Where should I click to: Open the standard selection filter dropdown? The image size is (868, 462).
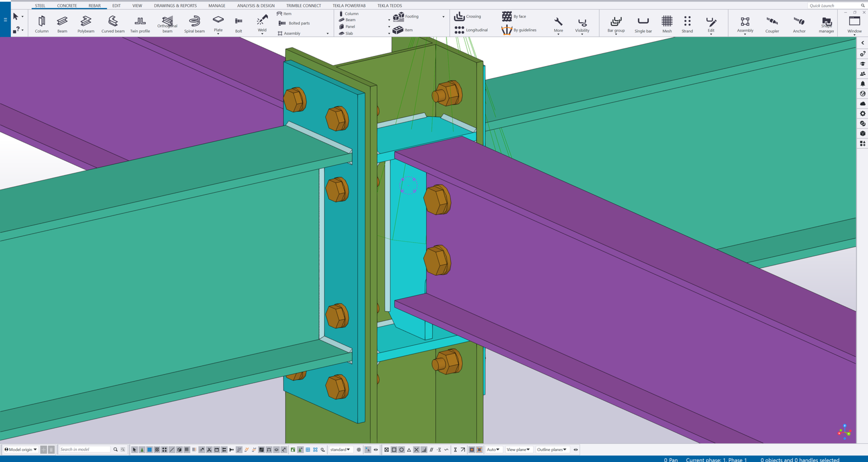coord(340,450)
